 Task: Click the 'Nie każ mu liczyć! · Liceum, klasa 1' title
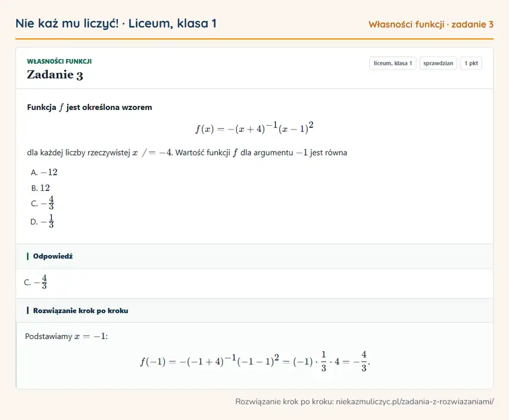(116, 23)
